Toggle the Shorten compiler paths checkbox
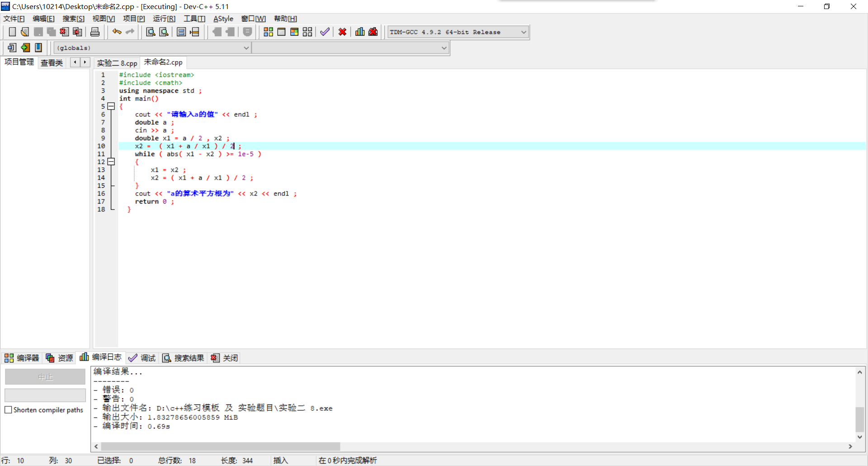 pos(8,410)
